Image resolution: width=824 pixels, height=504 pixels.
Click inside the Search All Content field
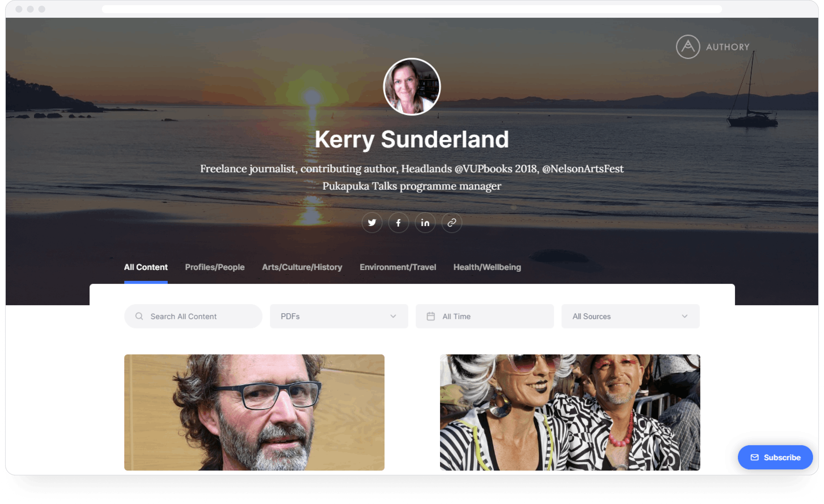point(193,316)
